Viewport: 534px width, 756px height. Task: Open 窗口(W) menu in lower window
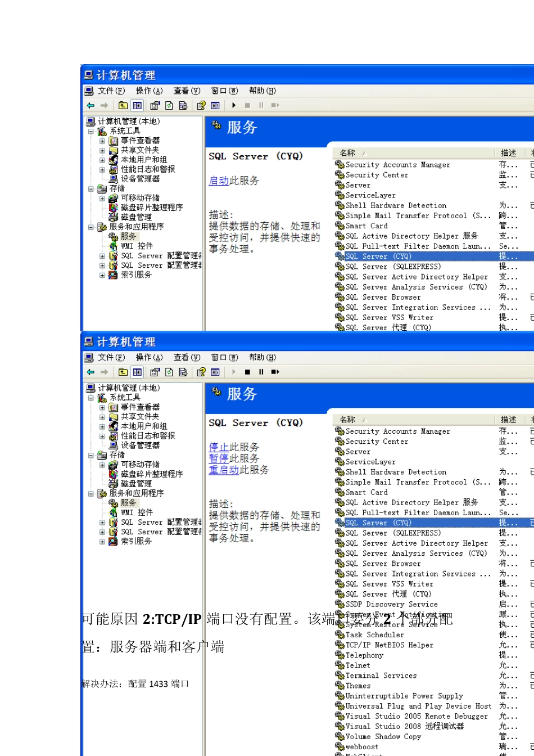pos(225,357)
